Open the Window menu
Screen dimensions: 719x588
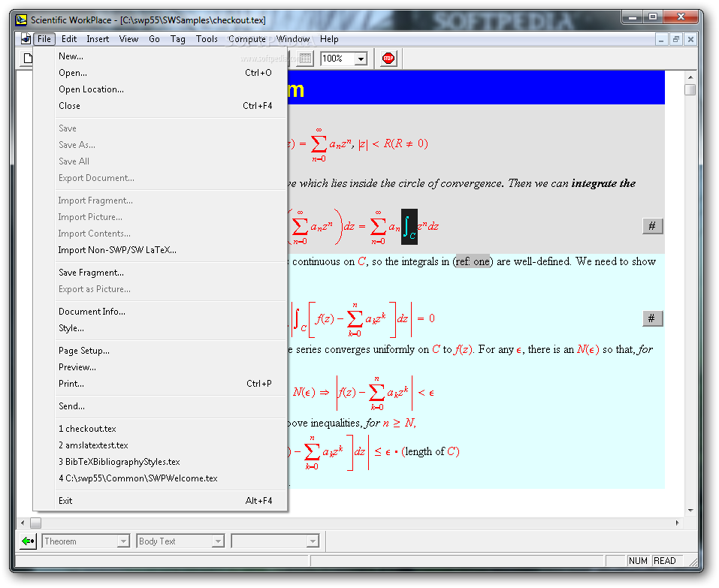(x=292, y=39)
